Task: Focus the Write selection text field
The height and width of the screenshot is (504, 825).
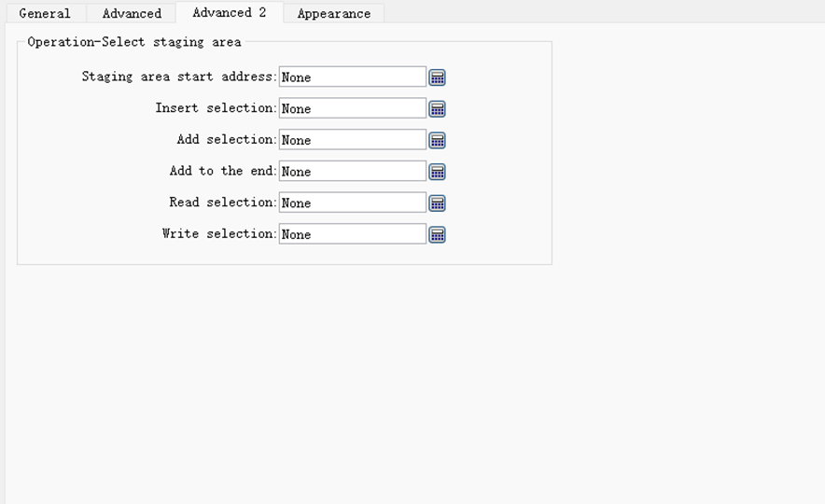Action: tap(352, 234)
